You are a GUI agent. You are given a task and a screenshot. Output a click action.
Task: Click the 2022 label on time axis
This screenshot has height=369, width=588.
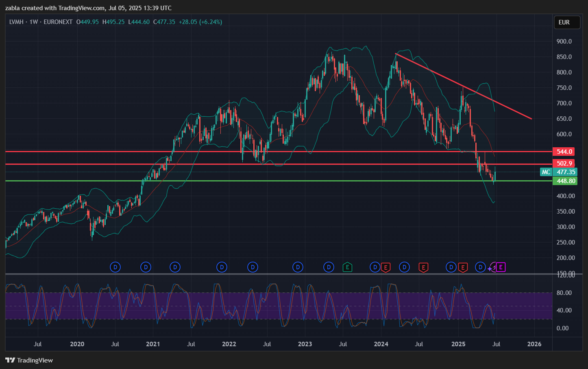pyautogui.click(x=229, y=344)
